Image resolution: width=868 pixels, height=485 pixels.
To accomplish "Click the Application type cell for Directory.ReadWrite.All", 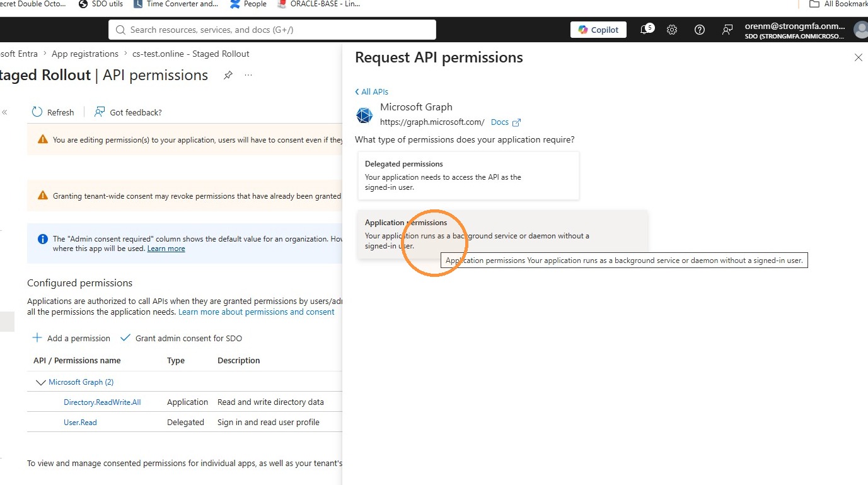I will tap(187, 402).
